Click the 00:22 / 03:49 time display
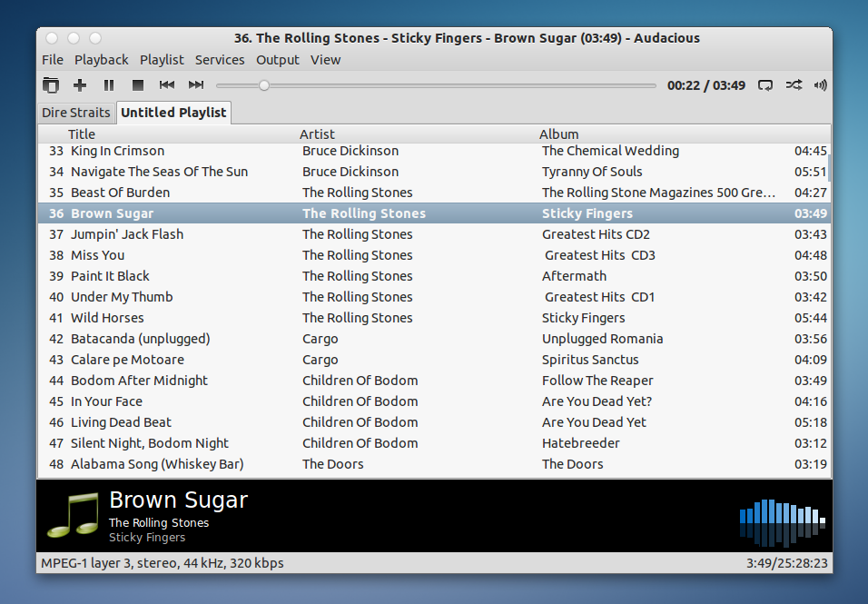Viewport: 868px width, 604px height. click(x=705, y=85)
